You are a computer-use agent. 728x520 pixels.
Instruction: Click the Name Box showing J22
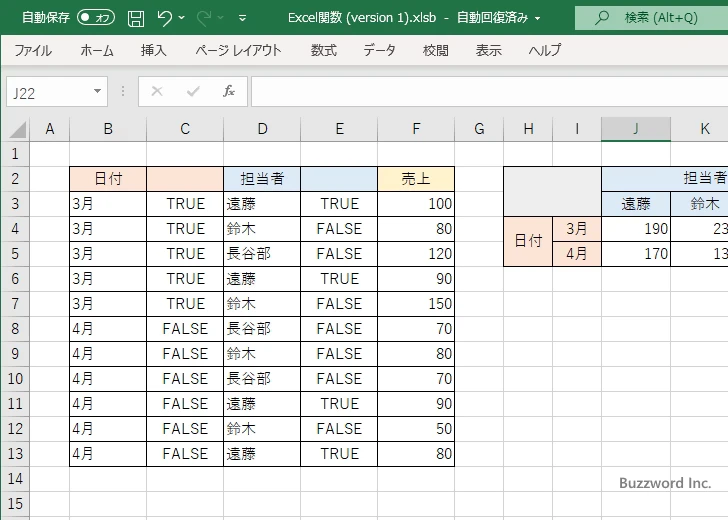(x=48, y=92)
